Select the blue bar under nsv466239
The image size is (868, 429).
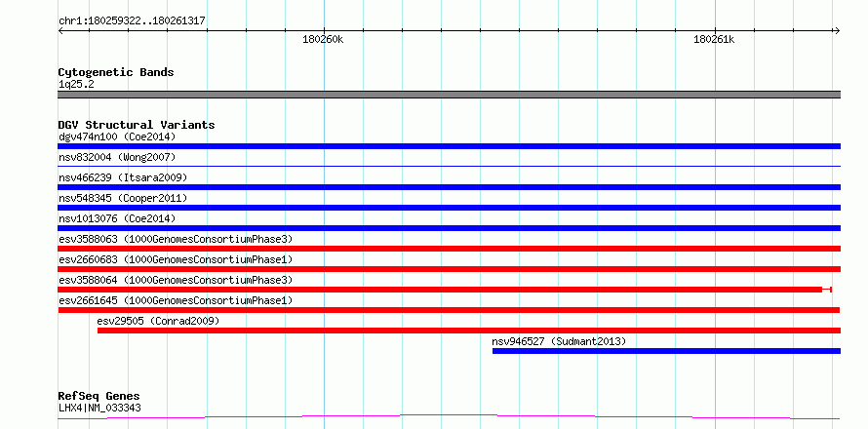pyautogui.click(x=449, y=187)
